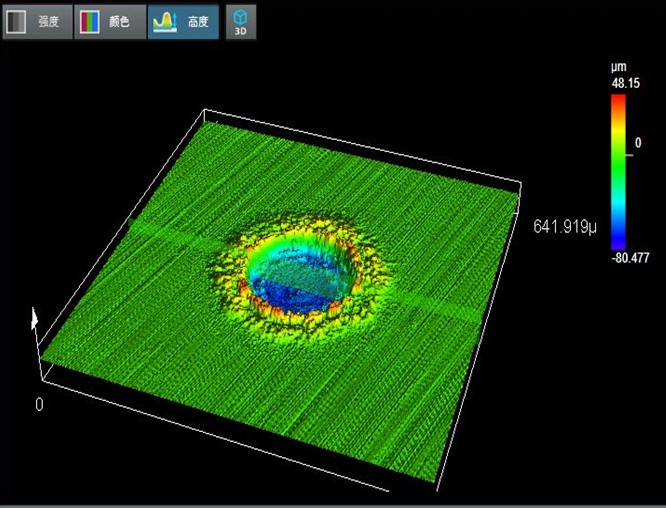Click the Z-axis arrow at left corner

tap(36, 318)
